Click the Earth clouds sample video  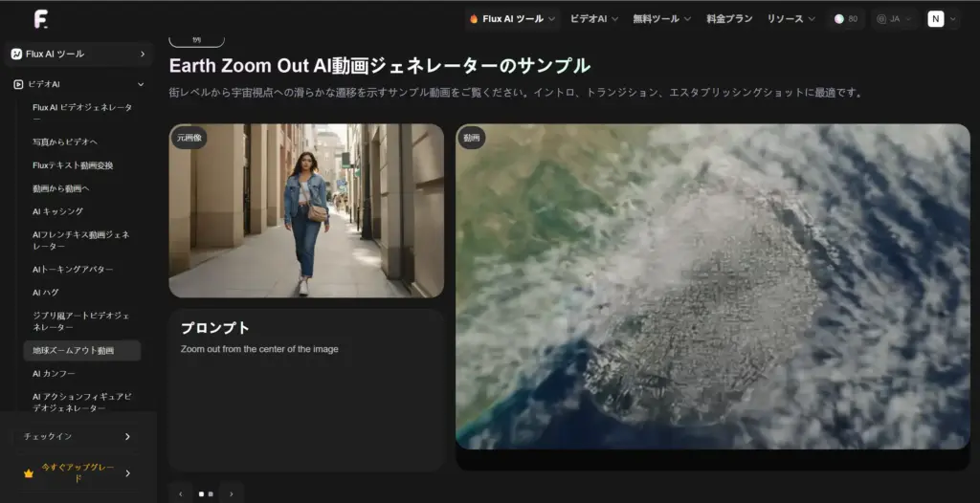pos(712,286)
